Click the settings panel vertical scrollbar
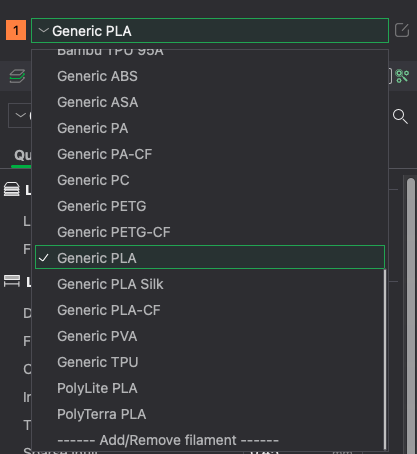Screen dimensions: 417x454 click(x=411, y=315)
